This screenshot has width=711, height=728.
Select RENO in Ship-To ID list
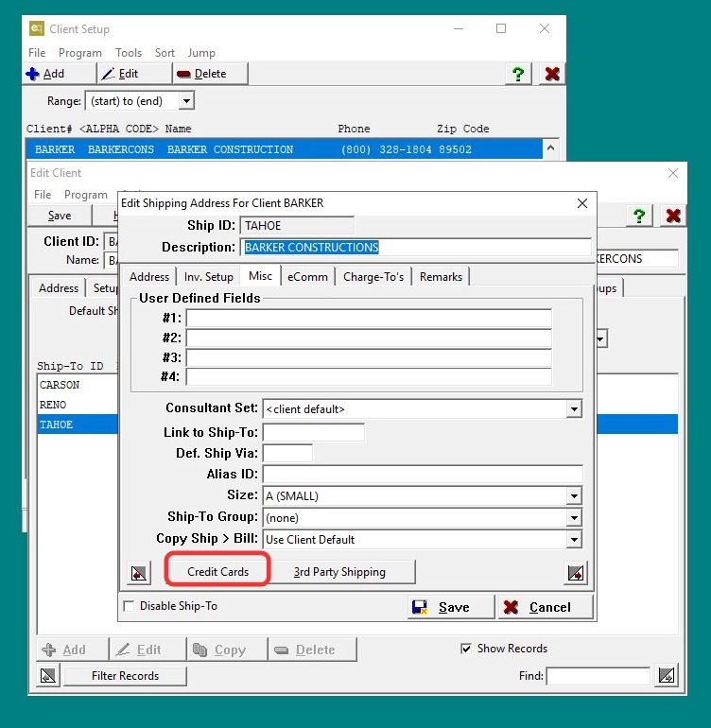coord(78,405)
